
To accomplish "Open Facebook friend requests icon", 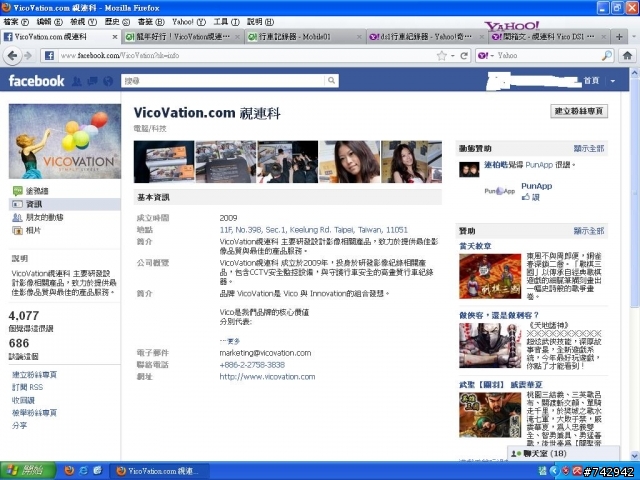I will pos(77,81).
